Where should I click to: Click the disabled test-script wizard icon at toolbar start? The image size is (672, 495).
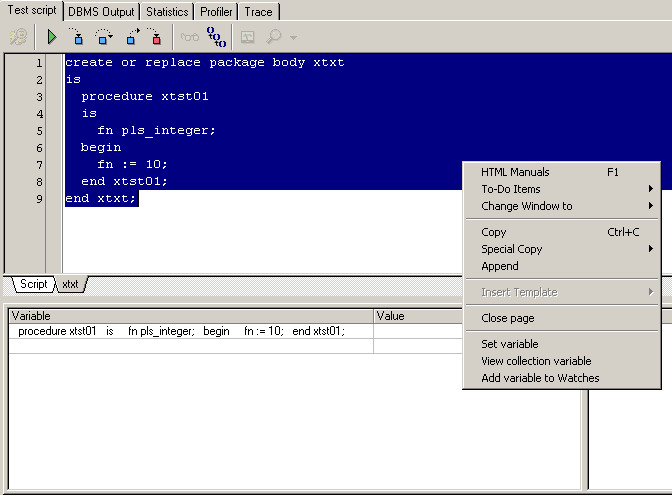[18, 37]
